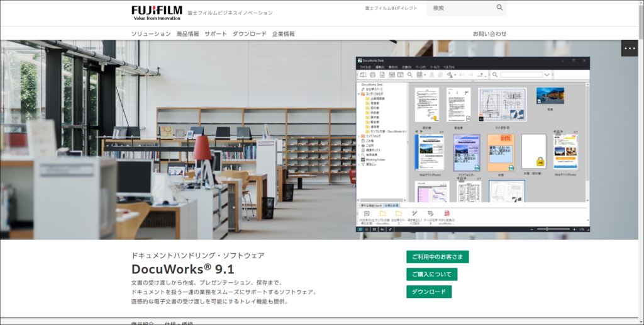Click the first view-mode icon in status bar
The height and width of the screenshot is (325, 644).
tap(360, 229)
